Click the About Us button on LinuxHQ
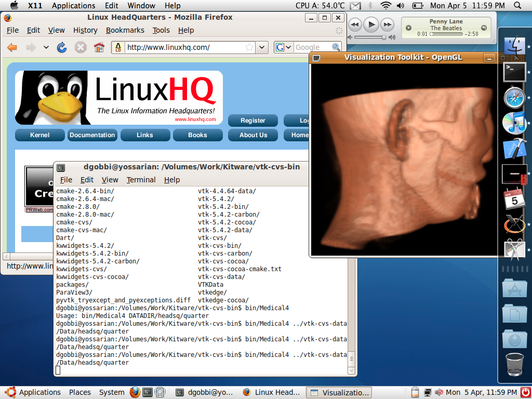Screen dimensions: 532x399 pyautogui.click(x=253, y=135)
